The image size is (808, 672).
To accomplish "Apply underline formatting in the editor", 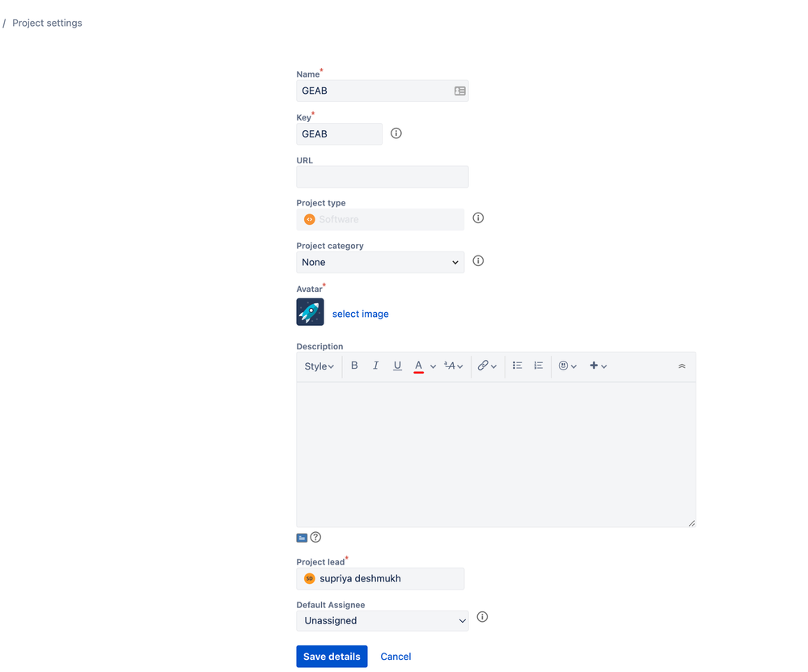I will (x=397, y=366).
